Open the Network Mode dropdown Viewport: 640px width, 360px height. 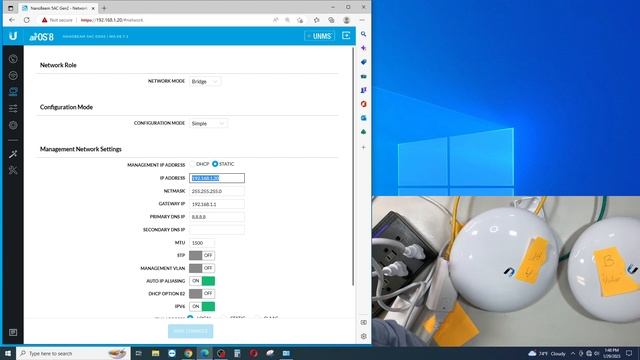pos(205,81)
